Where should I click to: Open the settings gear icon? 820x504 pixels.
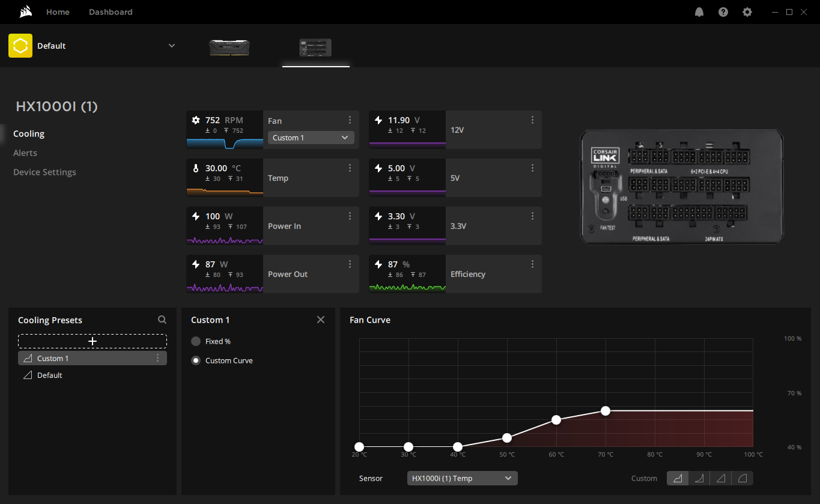(x=747, y=12)
